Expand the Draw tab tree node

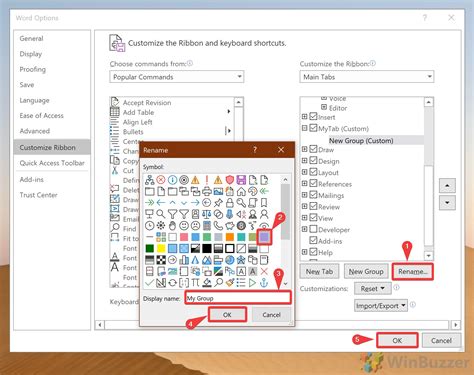pos(304,149)
